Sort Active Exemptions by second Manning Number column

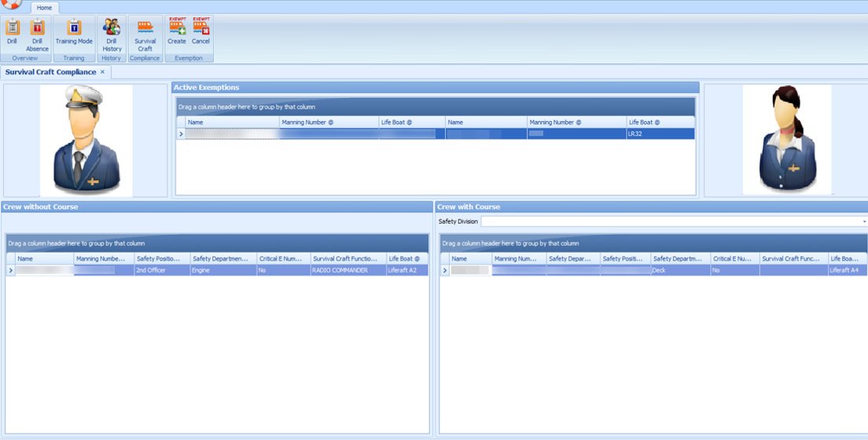[577, 122]
